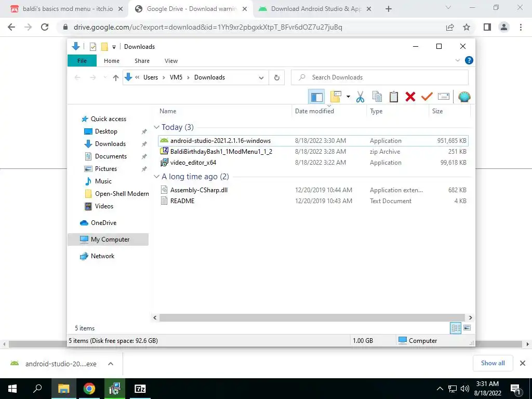
Task: Collapse the Today (3) group
Action: [156, 127]
